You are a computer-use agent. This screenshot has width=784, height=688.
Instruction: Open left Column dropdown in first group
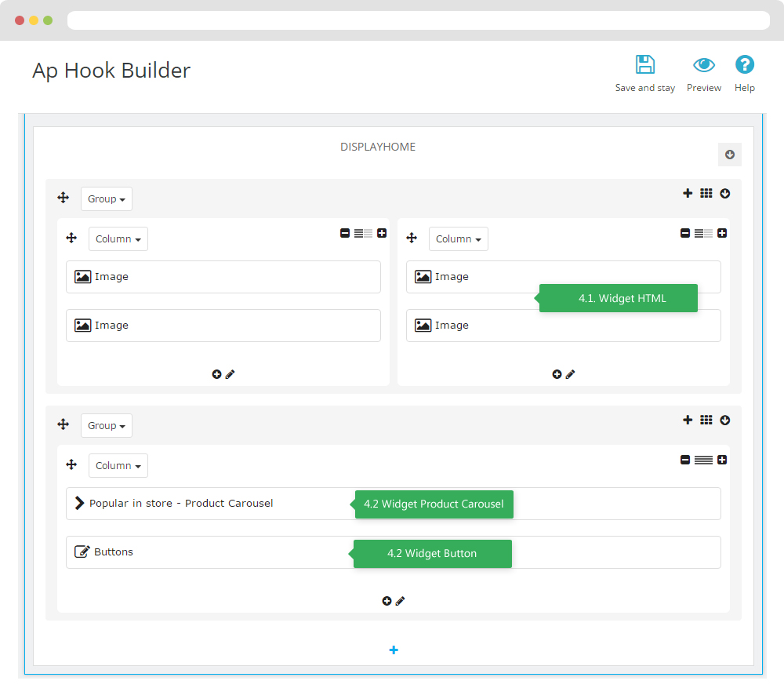pos(118,238)
